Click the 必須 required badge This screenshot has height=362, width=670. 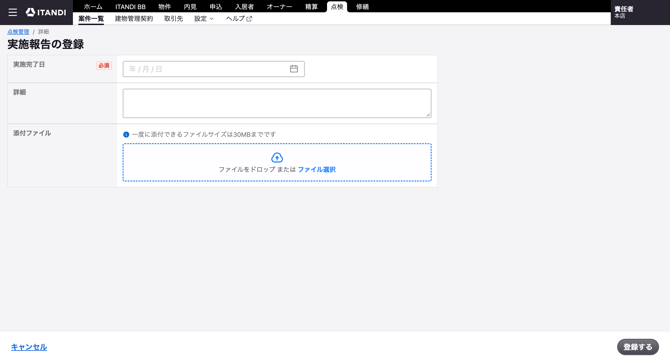tap(104, 66)
